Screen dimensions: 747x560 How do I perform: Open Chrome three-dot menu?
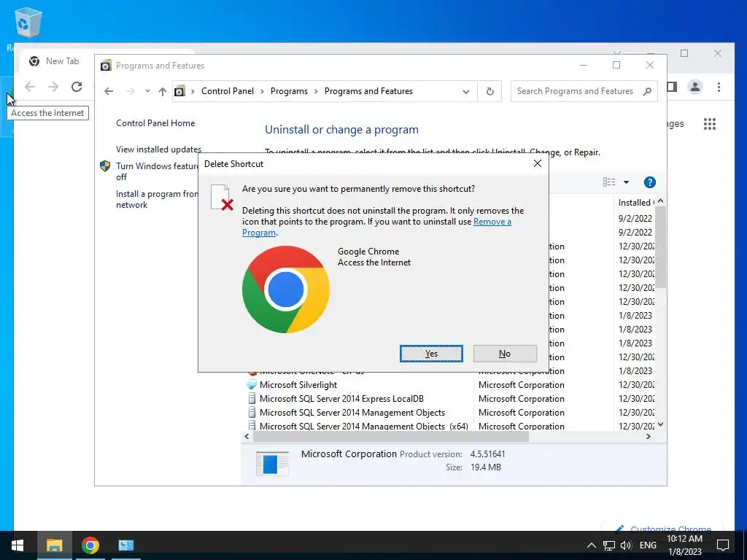[719, 87]
